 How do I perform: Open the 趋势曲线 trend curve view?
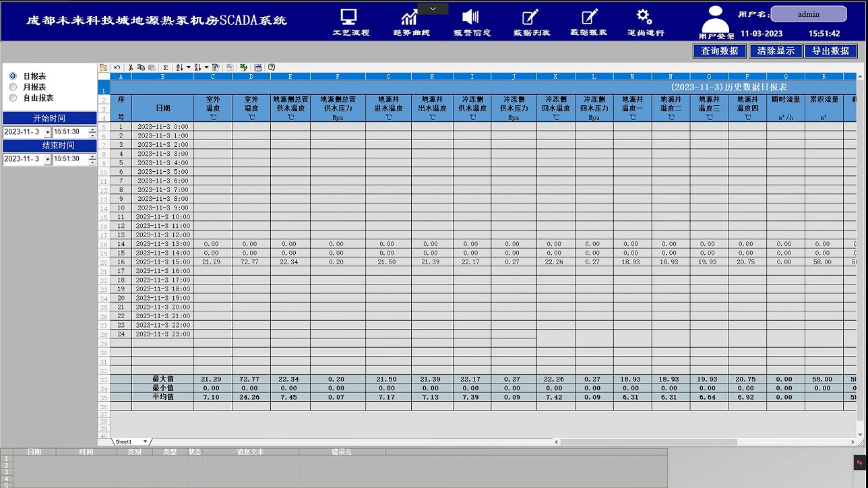pos(410,23)
